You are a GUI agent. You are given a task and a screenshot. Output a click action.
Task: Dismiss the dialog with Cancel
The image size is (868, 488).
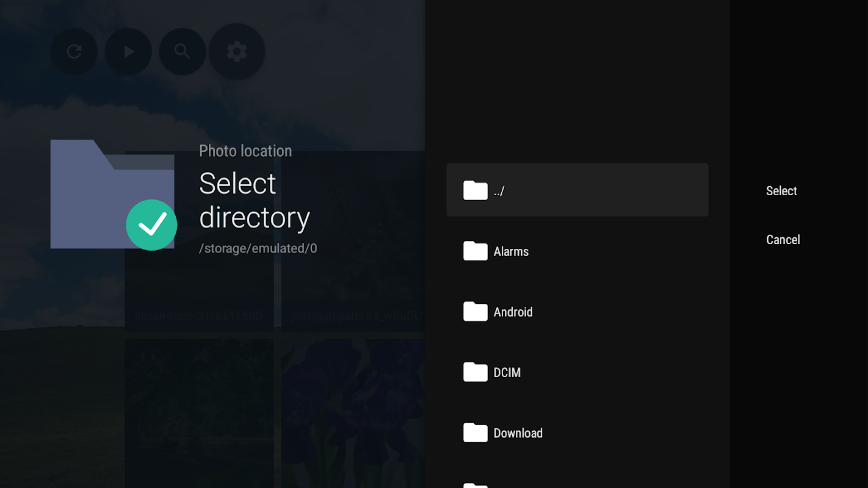(783, 240)
